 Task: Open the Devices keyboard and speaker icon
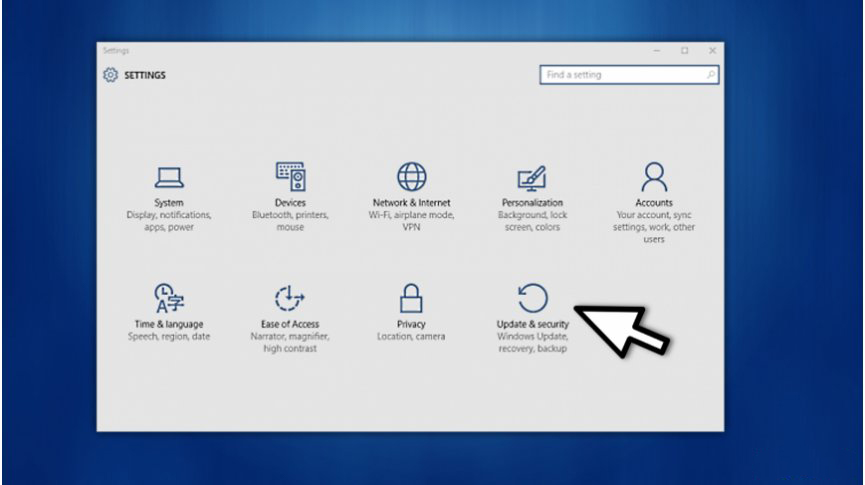[x=291, y=177]
